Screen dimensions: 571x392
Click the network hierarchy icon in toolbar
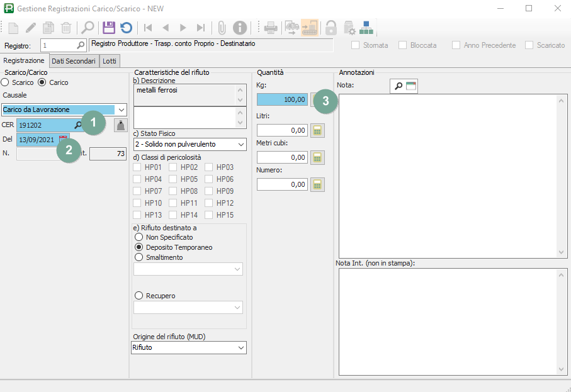pos(366,28)
